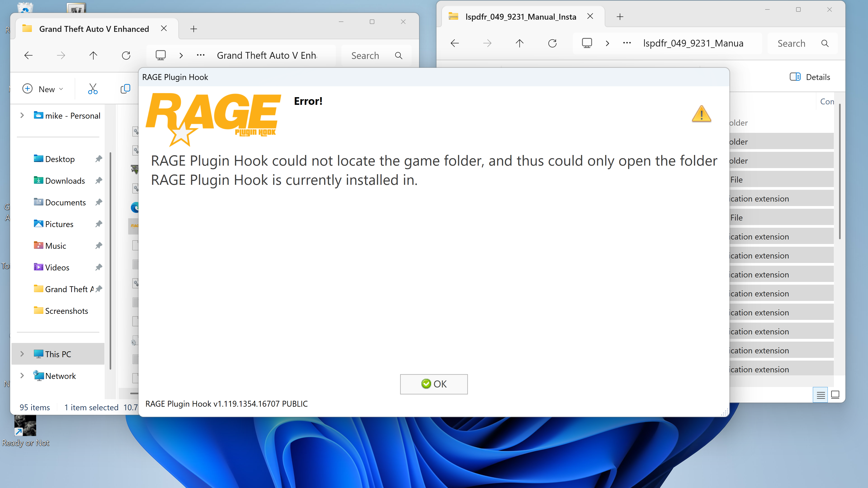868x488 pixels.
Task: Click the Cut scissors icon
Action: coord(93,89)
